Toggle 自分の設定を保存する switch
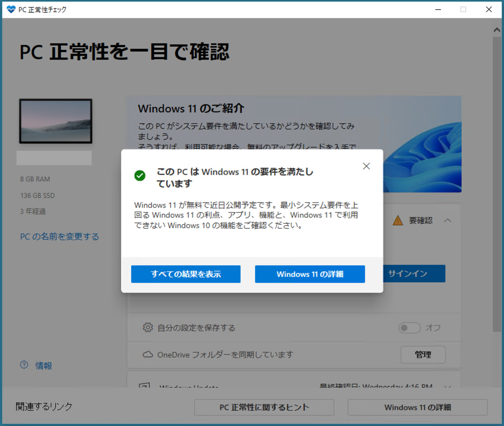Viewport: 504px width, 426px height. (x=409, y=328)
